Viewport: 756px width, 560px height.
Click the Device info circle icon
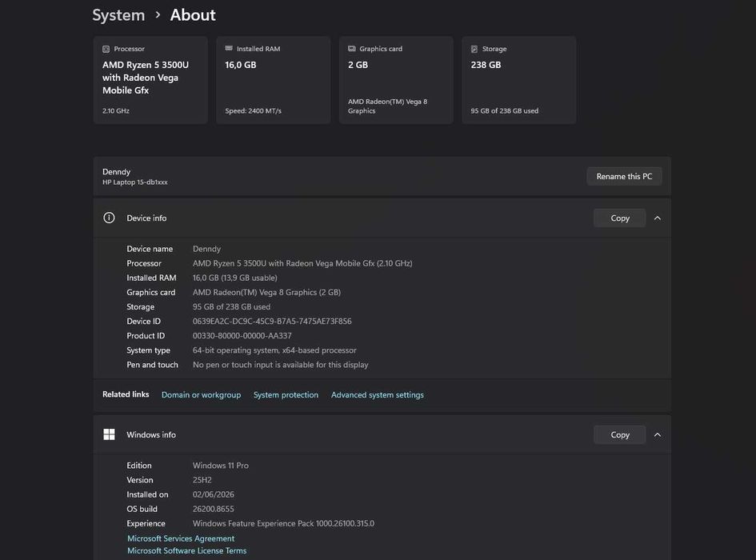(109, 218)
